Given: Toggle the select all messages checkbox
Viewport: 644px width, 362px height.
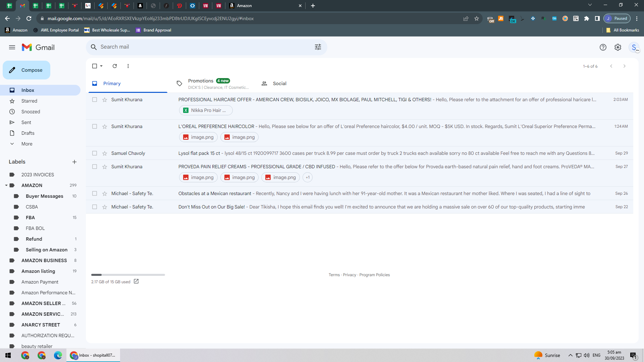Looking at the screenshot, I should point(95,66).
